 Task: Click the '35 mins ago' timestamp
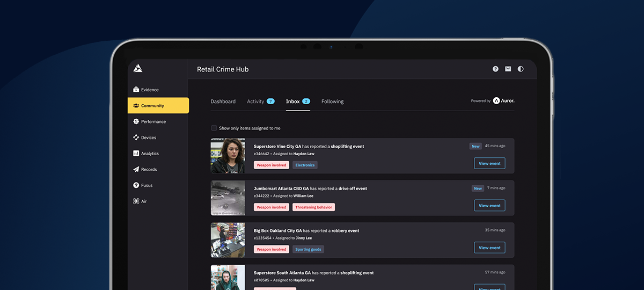pos(495,230)
